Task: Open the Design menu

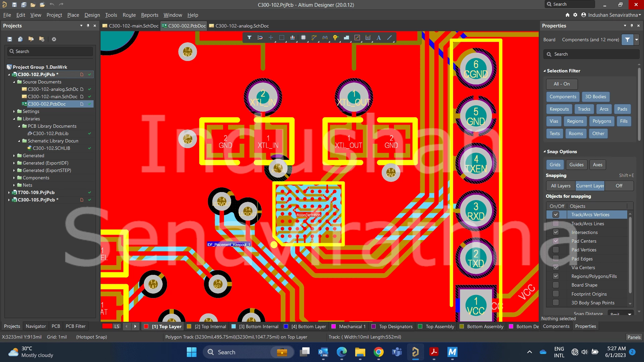Action: [92, 15]
